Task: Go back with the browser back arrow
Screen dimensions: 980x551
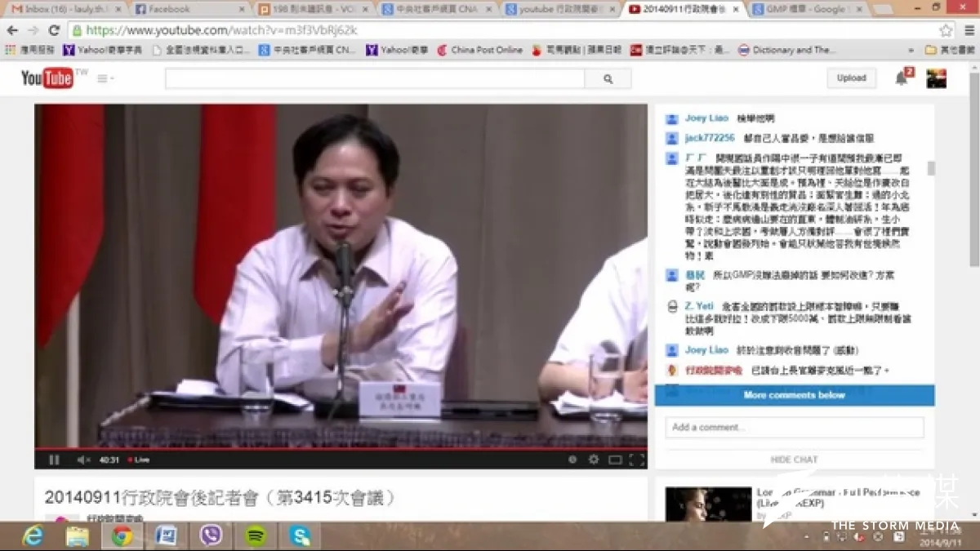Action: point(12,30)
